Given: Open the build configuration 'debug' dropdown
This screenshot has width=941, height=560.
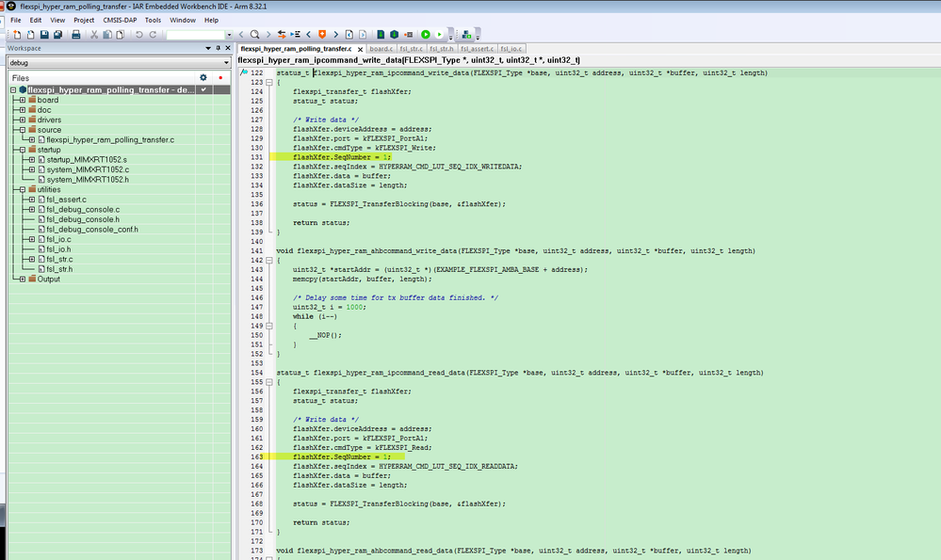Looking at the screenshot, I should [226, 62].
